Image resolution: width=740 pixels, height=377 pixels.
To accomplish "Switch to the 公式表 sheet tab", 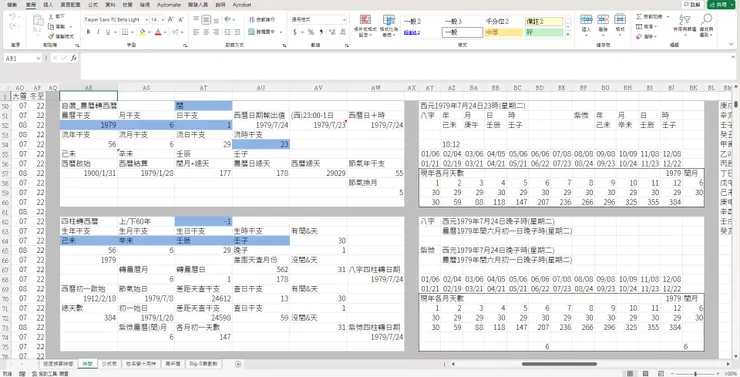I will point(109,364).
